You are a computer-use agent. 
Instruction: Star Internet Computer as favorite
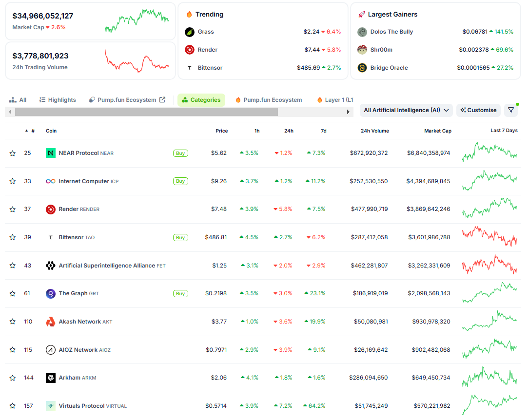click(13, 181)
